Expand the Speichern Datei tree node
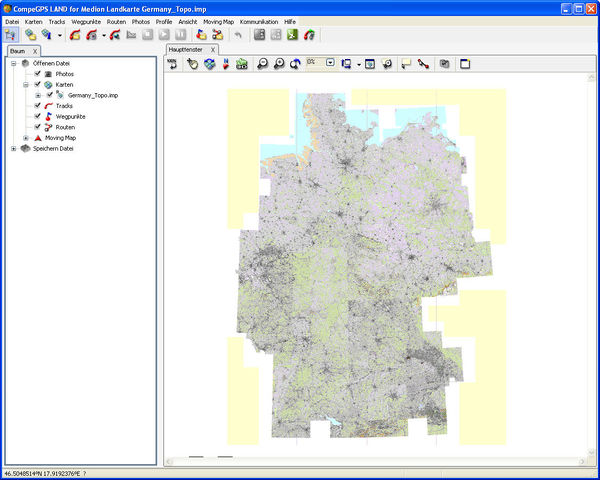Screen dimensions: 600x480 (13, 149)
